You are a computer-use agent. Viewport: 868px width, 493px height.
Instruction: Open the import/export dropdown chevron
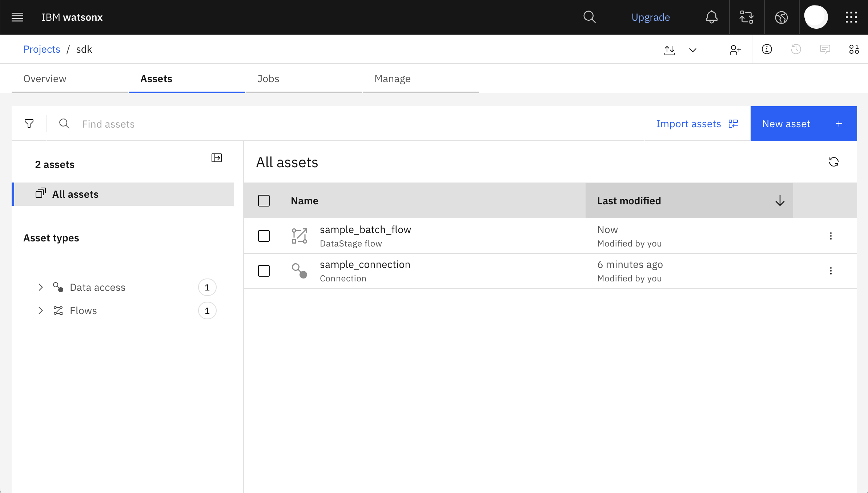pyautogui.click(x=692, y=50)
